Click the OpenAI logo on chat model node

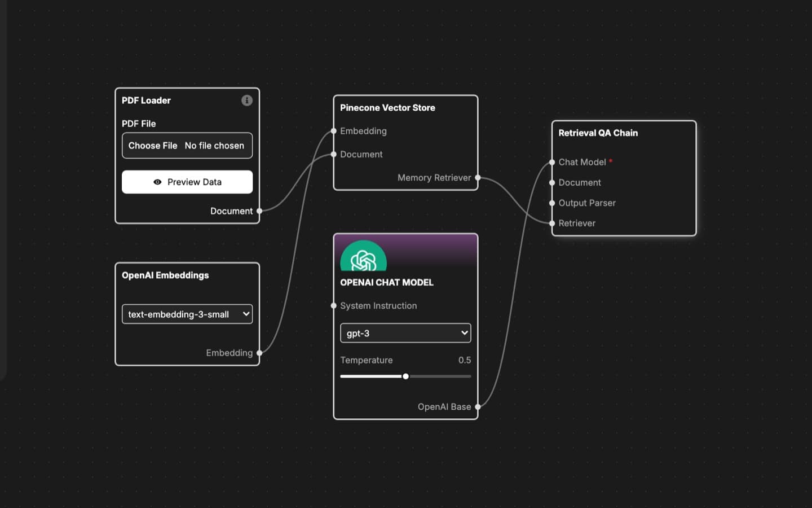tap(364, 257)
